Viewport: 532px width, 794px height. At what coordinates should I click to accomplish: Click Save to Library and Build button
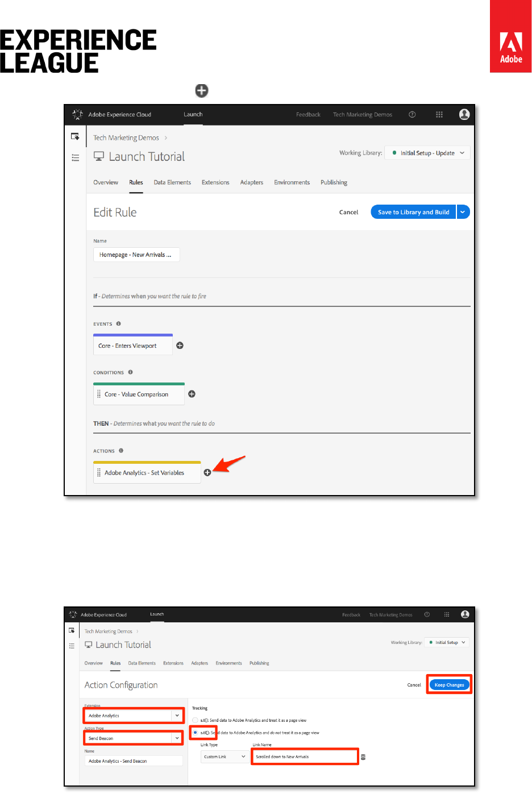coord(413,212)
